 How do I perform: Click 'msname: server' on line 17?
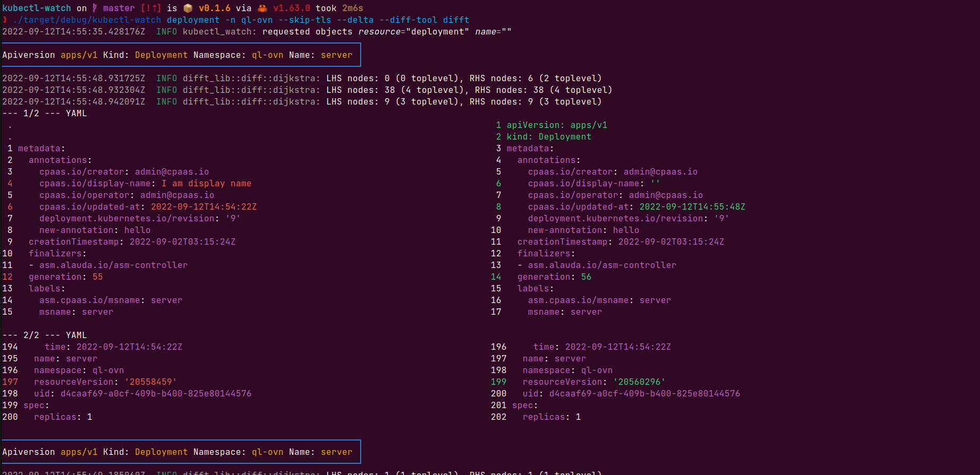point(565,312)
